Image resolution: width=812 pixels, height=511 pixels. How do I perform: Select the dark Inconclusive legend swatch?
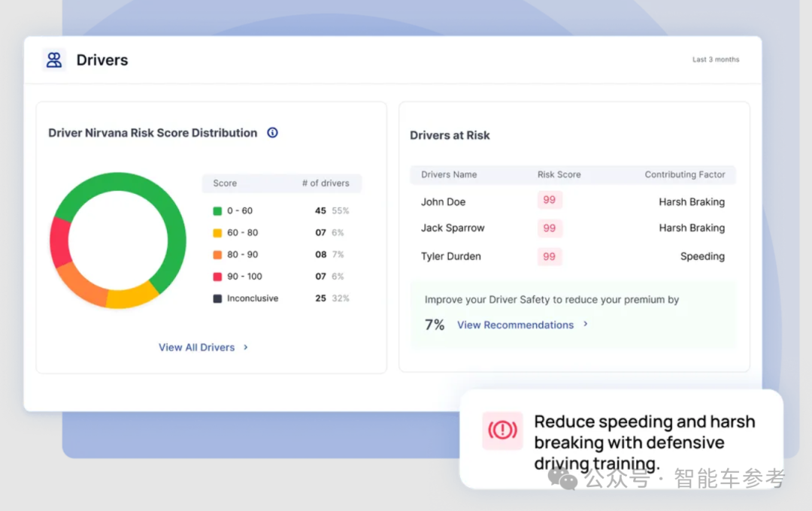(217, 298)
